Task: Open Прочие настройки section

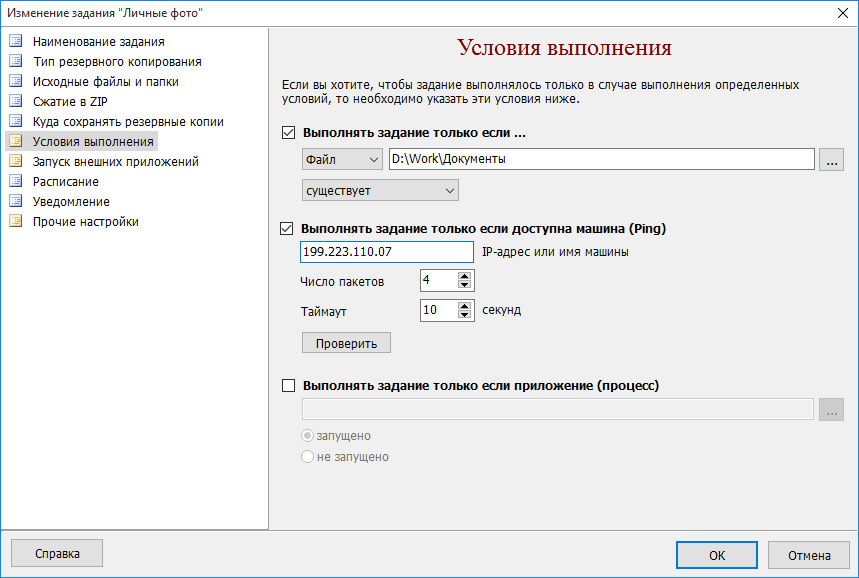Action: 85,222
